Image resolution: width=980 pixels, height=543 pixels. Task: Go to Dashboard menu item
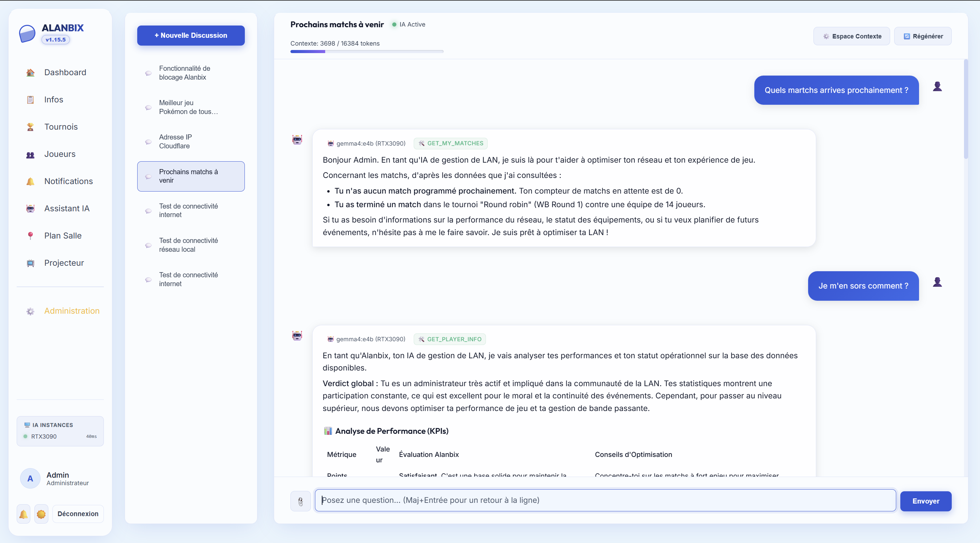[x=60, y=72]
